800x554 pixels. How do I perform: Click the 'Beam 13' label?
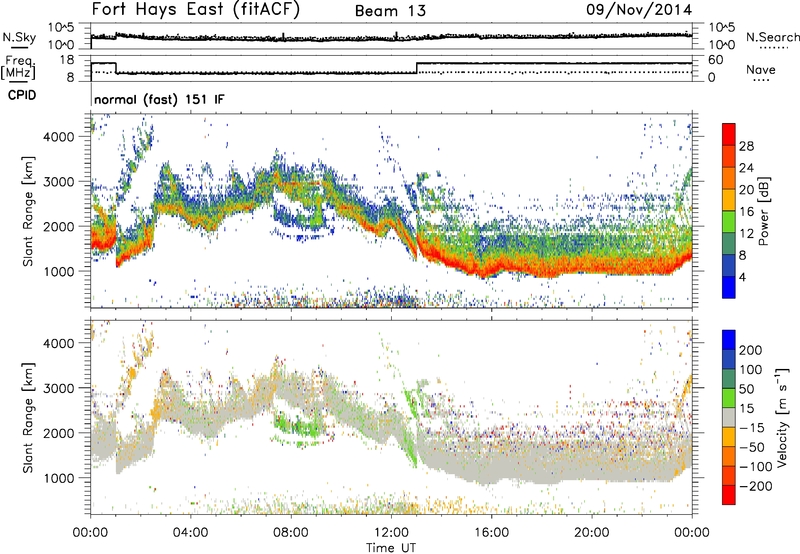point(390,11)
